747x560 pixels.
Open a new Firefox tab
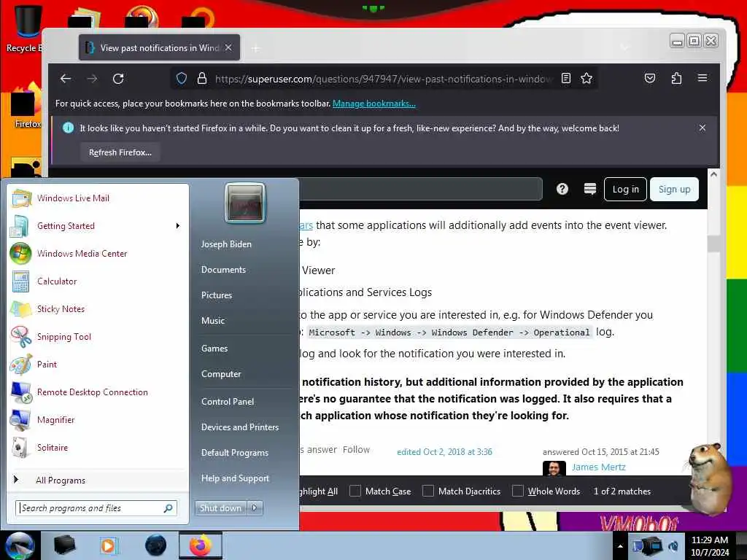(256, 48)
